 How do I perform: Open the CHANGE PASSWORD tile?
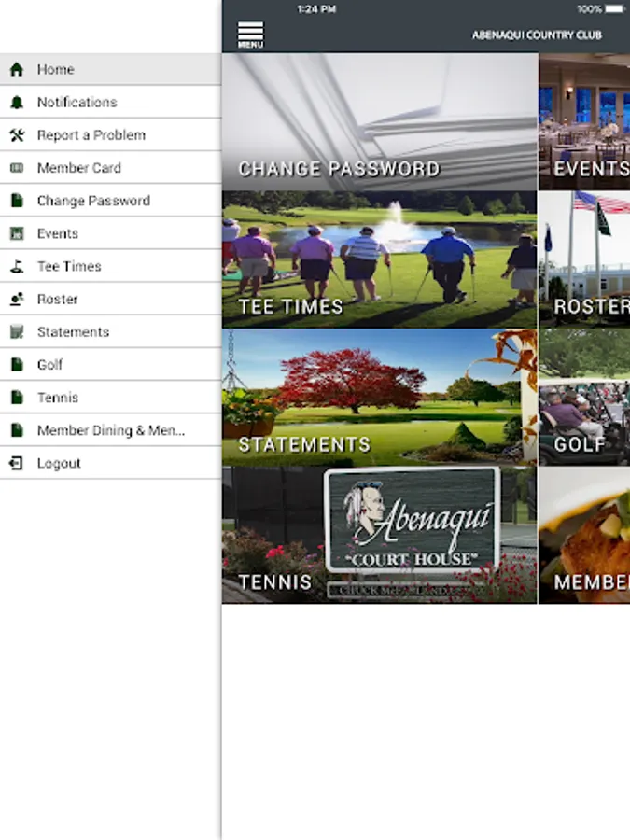click(x=379, y=121)
